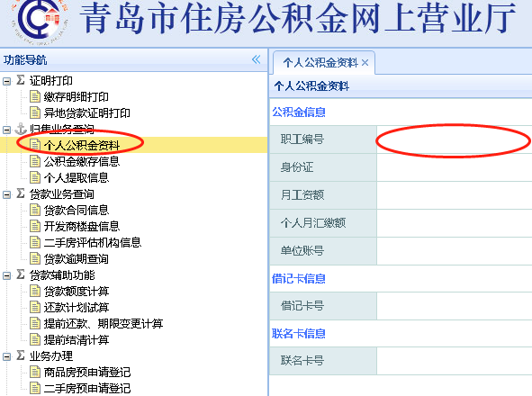Collapse the 业务办理 tree node
This screenshot has width=532, height=396.
coord(6,356)
